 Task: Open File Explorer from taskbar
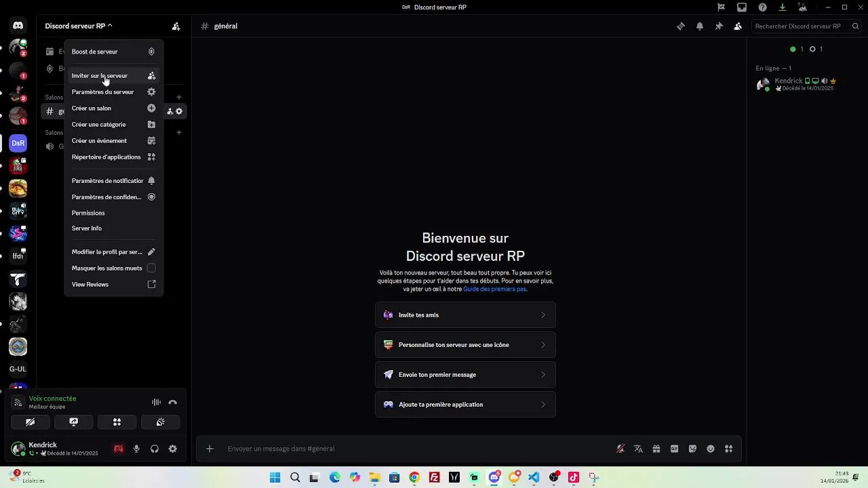coord(374,478)
